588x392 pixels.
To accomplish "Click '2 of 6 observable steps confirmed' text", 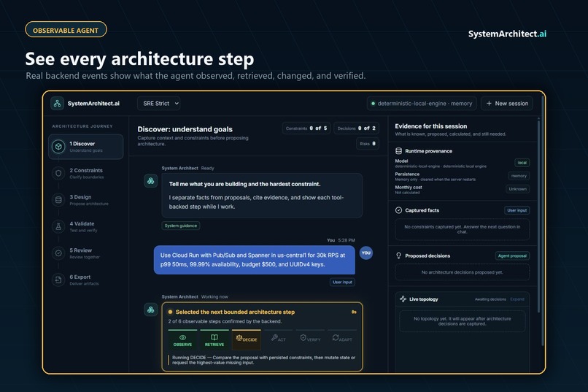I will pos(225,321).
